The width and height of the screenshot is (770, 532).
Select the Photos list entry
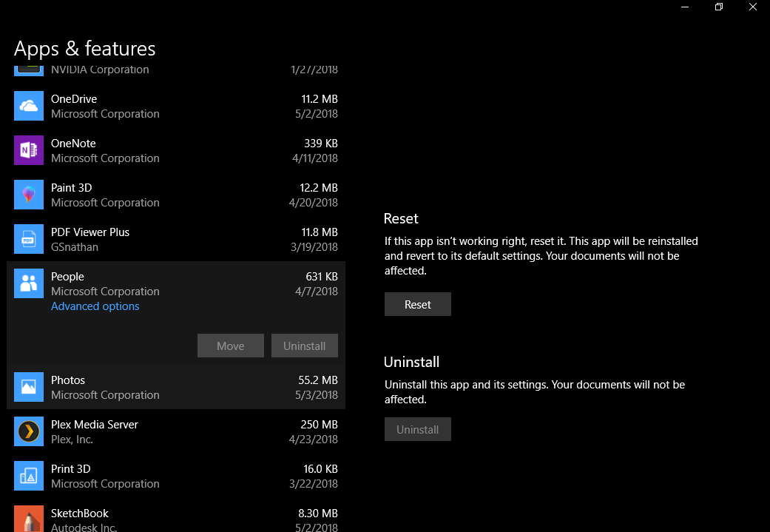click(148, 387)
